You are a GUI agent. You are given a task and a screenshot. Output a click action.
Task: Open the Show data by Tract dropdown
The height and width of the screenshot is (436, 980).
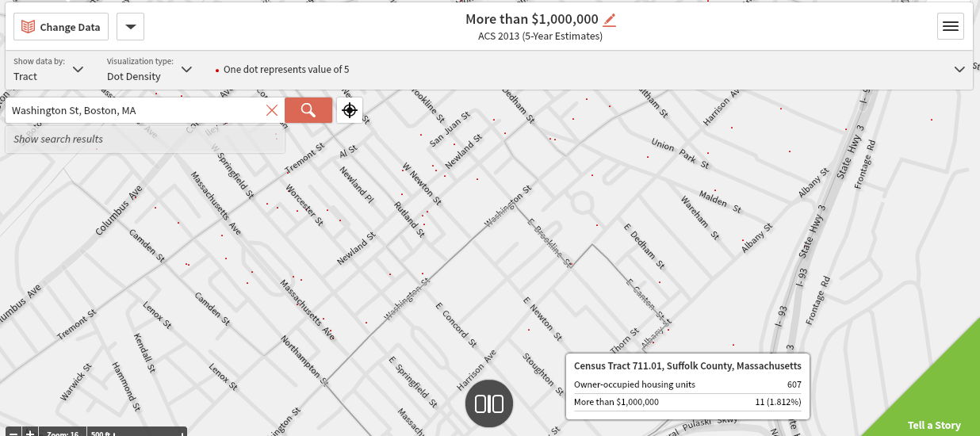48,70
